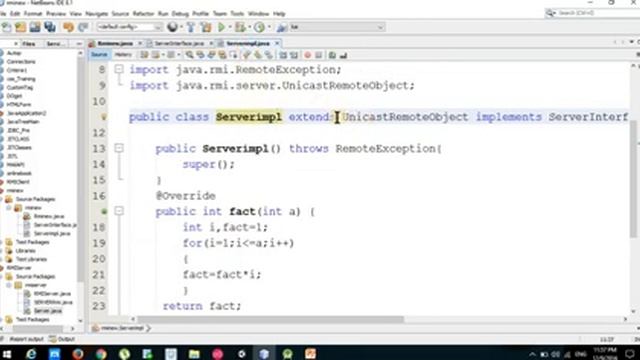Close the Serverimpl.java tab
The width and height of the screenshot is (640, 360).
tap(277, 43)
